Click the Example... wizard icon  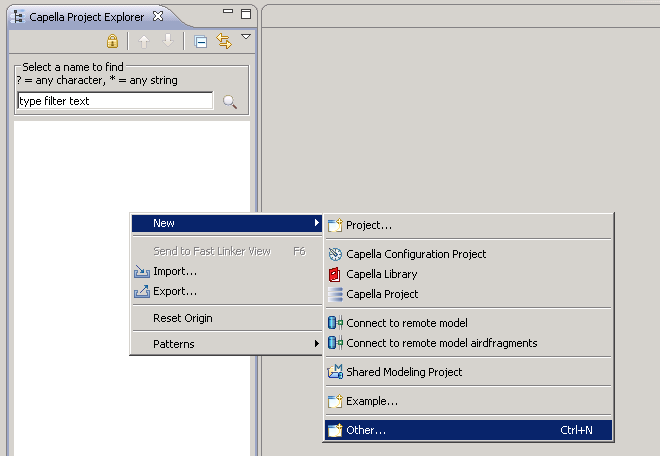335,401
